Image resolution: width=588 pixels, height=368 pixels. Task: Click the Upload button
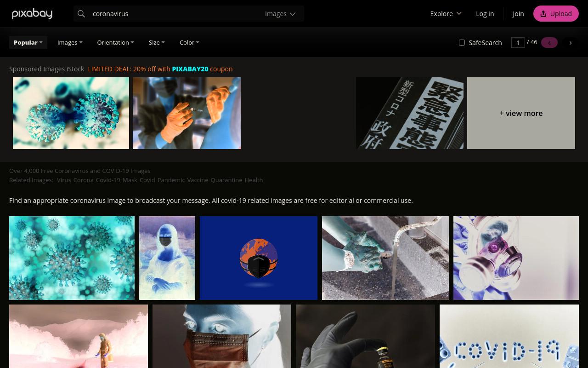[556, 14]
